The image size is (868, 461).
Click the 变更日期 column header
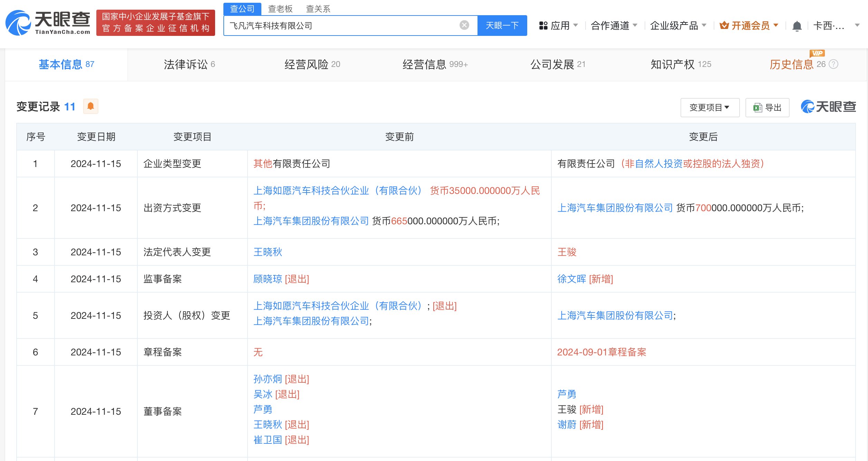pos(96,137)
